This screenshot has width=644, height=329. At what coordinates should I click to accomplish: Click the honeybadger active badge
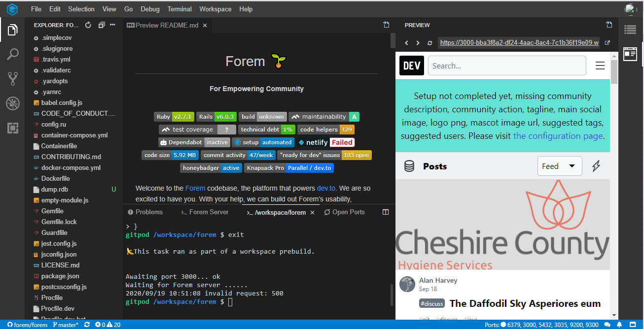point(211,168)
